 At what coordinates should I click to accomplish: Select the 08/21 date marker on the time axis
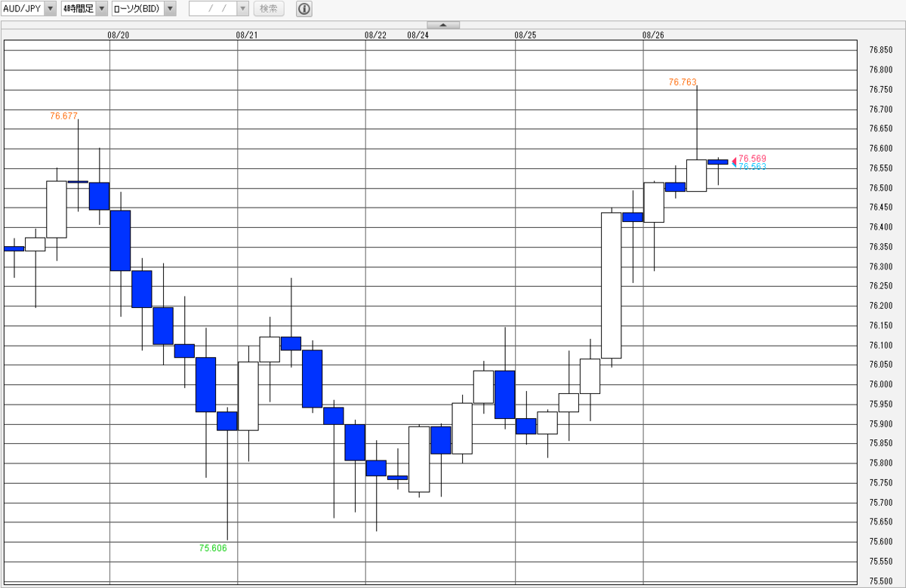tap(247, 35)
